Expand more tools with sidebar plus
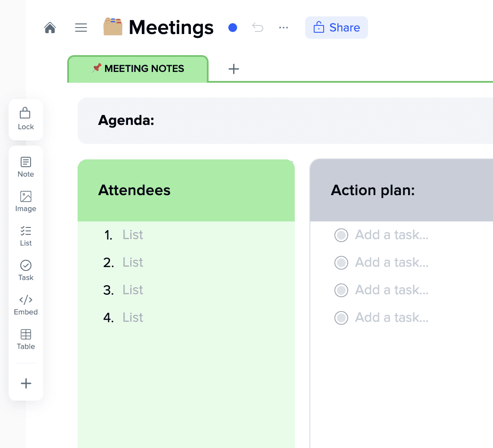This screenshot has width=493, height=448. [x=26, y=383]
